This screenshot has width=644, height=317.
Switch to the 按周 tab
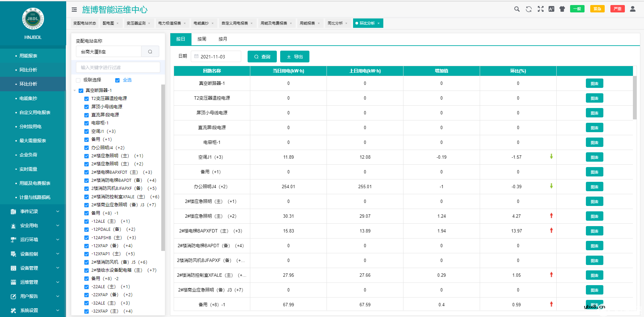(x=202, y=39)
